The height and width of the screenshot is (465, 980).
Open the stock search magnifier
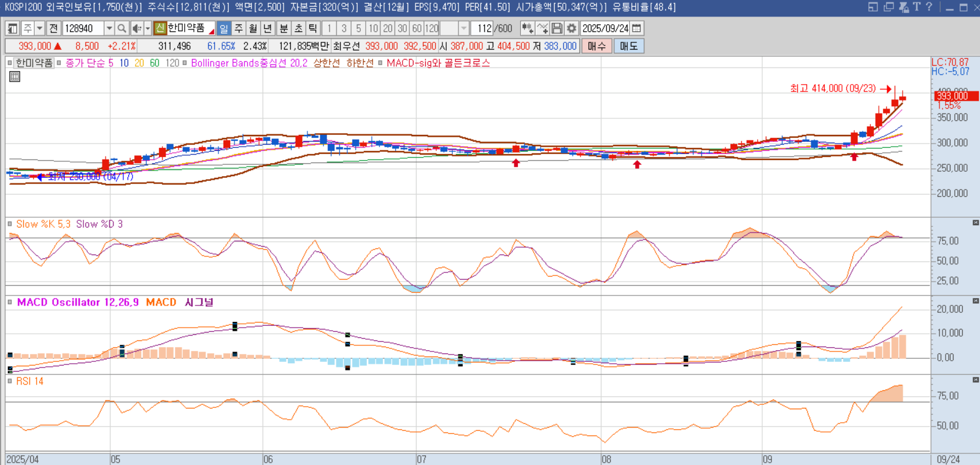(122, 28)
